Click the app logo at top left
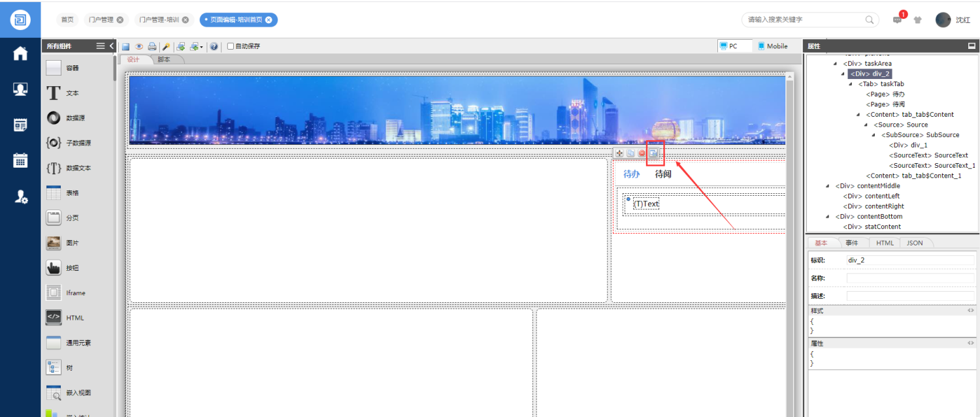This screenshot has height=417, width=980. (x=20, y=20)
